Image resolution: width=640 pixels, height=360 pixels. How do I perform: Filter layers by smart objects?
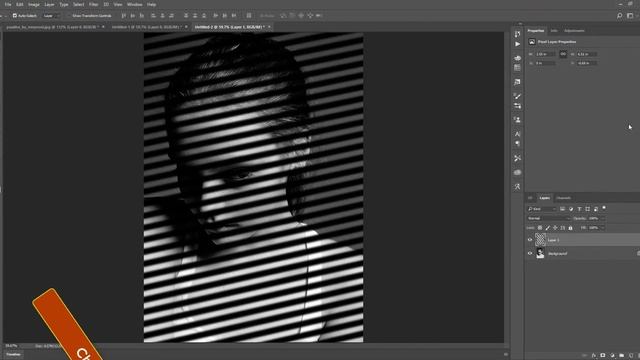coord(596,209)
